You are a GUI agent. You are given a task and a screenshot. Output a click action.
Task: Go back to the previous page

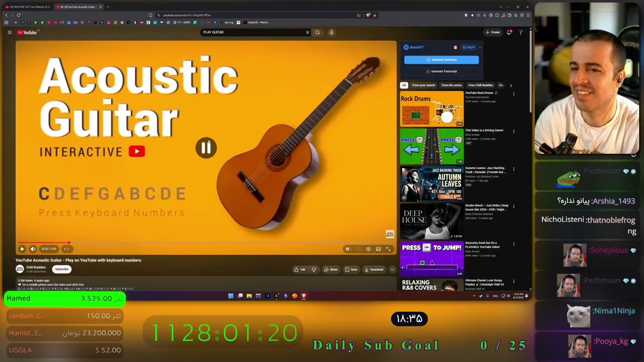(6, 15)
